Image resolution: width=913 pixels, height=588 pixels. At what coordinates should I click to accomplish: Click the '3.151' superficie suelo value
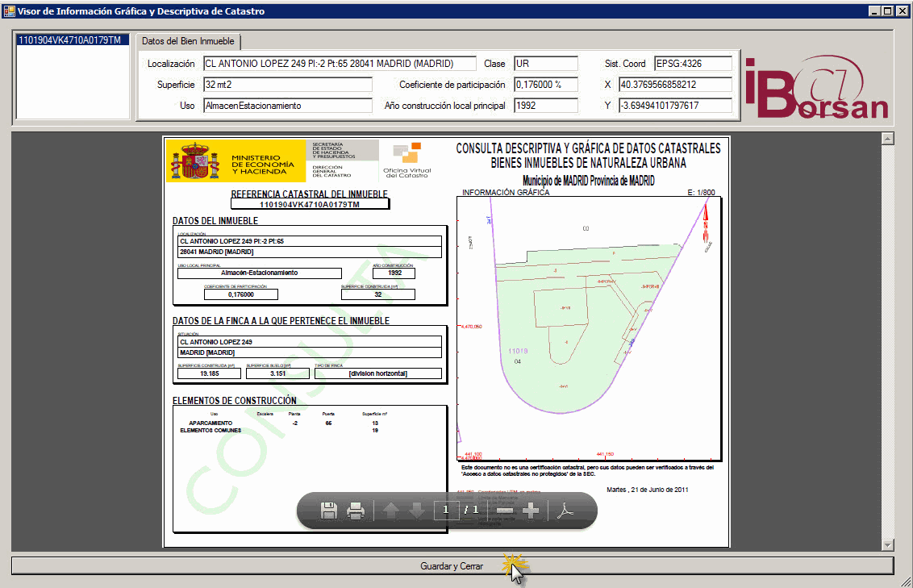pos(277,373)
